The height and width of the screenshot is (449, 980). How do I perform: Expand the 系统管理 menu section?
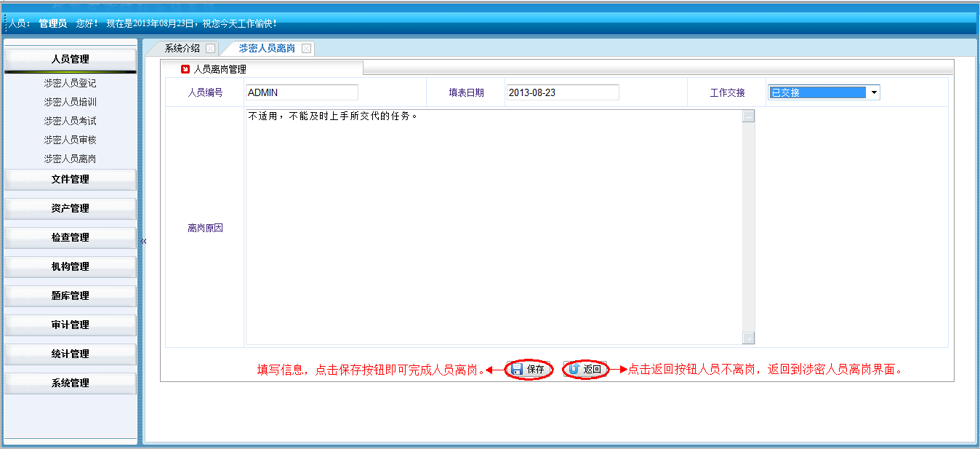point(70,383)
